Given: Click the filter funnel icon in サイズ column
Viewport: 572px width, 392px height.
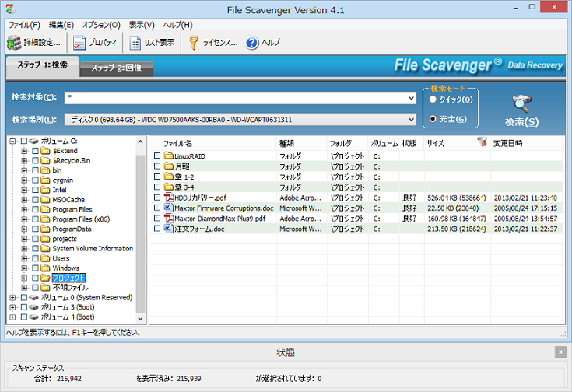Looking at the screenshot, I should click(483, 142).
